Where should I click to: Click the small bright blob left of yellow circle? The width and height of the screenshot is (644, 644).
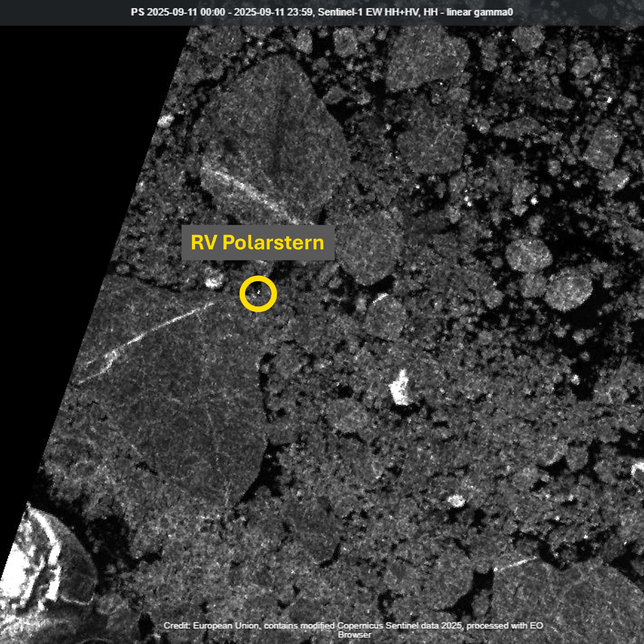214,282
